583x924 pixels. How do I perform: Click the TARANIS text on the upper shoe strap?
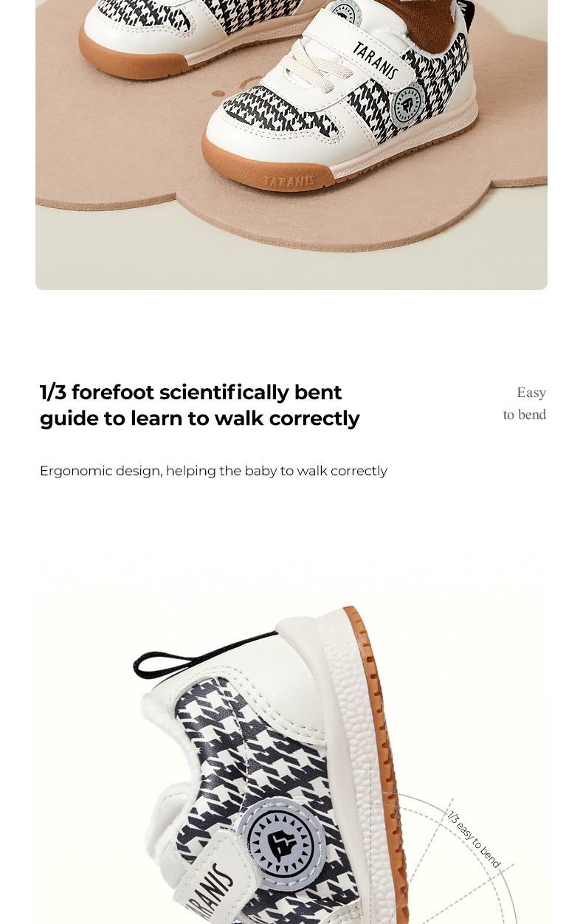pos(375,61)
